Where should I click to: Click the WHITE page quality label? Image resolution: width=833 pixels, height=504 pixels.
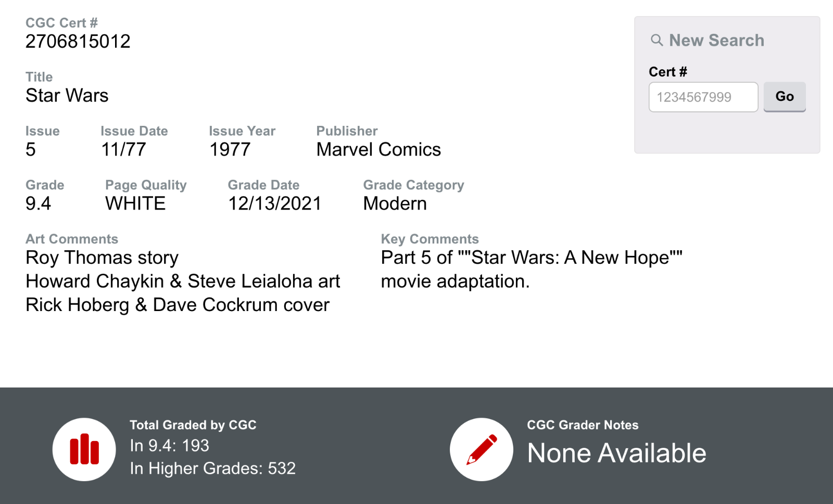[134, 203]
